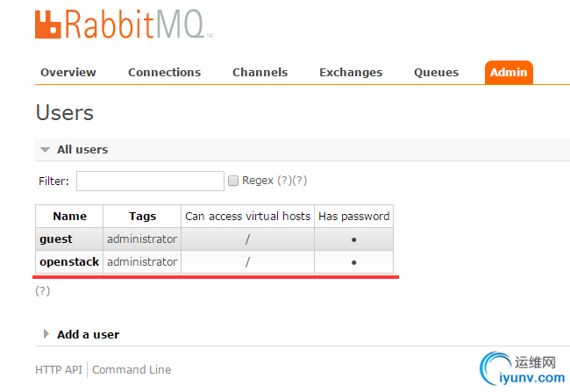Click the RabbitMQ logo icon
This screenshot has width=570, height=392.
(x=47, y=24)
